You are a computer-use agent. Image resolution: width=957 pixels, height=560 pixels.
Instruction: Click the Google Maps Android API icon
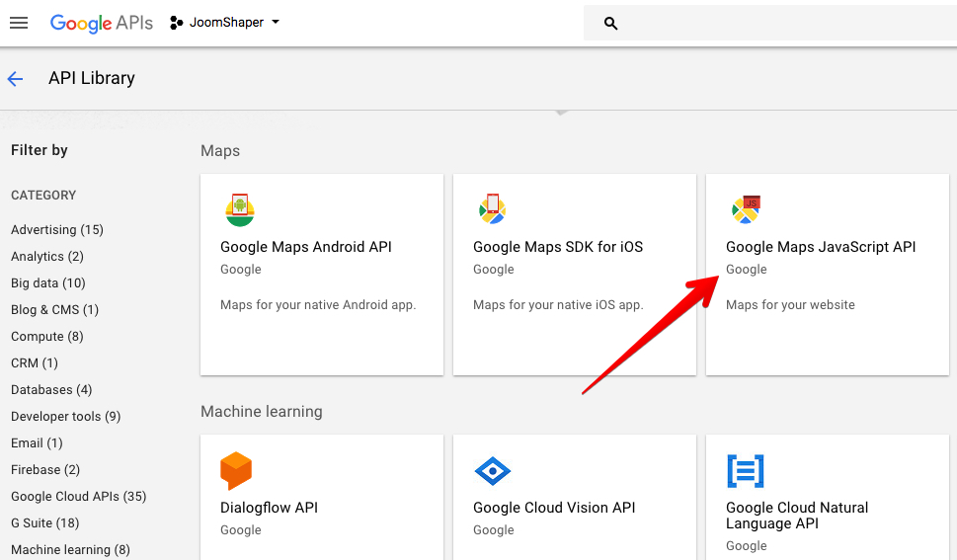pos(239,209)
